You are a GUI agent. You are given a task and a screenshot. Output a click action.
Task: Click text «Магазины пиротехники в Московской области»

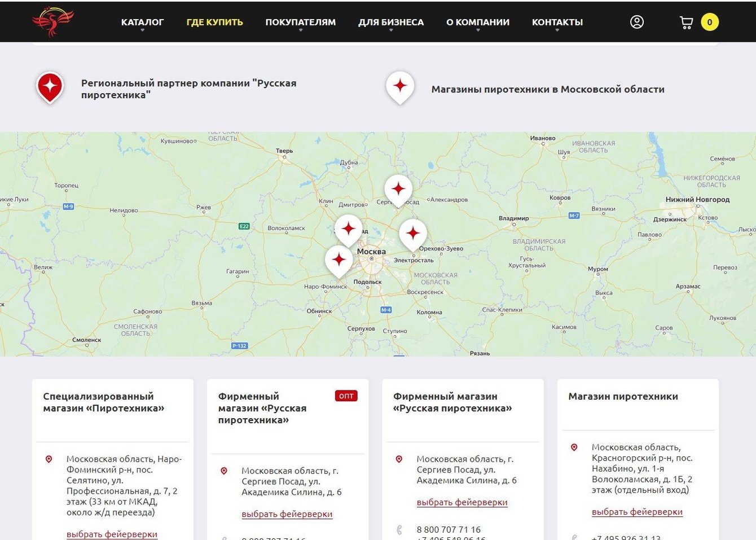[548, 89]
